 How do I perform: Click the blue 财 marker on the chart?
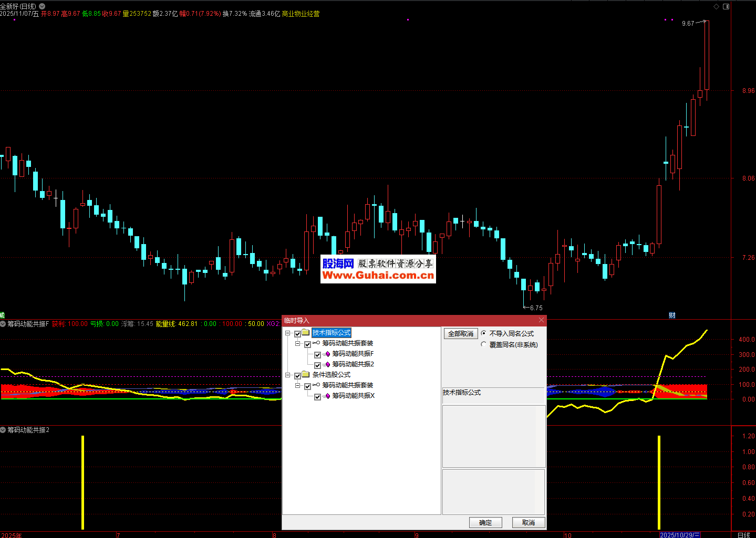pyautogui.click(x=672, y=315)
